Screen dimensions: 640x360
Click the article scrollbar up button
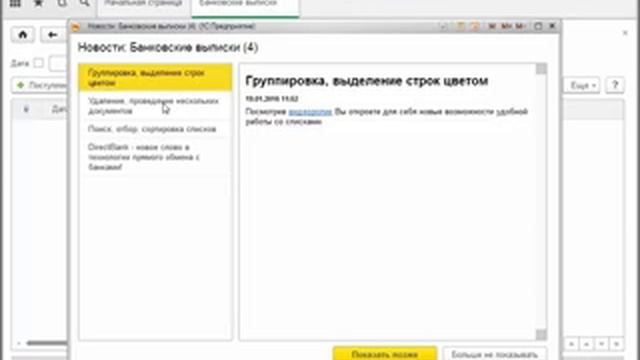click(x=541, y=69)
